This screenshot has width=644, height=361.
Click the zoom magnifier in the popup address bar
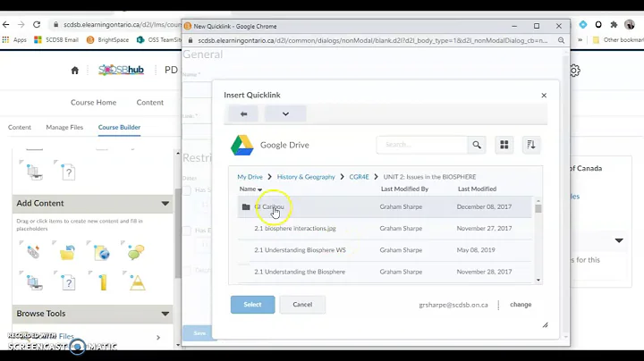click(561, 40)
